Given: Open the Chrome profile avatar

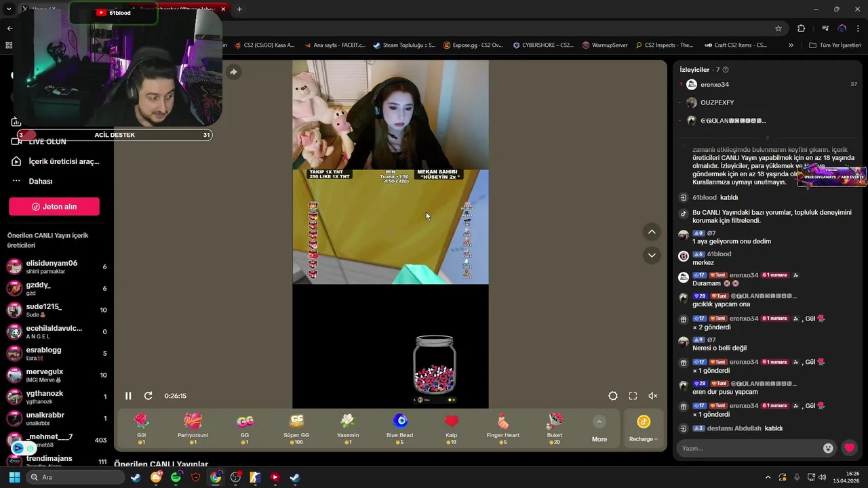Looking at the screenshot, I should coord(842,28).
